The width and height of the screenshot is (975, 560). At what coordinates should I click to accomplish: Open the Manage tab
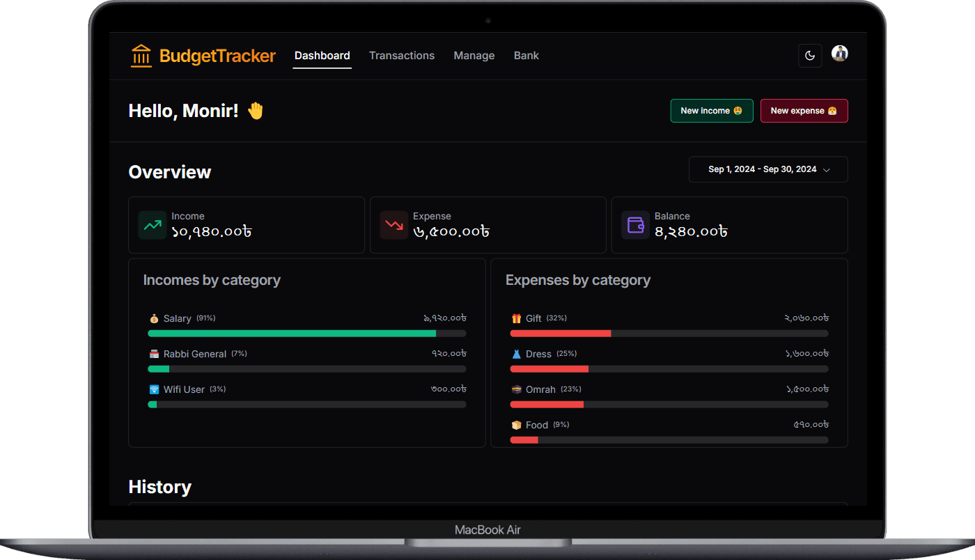point(474,56)
